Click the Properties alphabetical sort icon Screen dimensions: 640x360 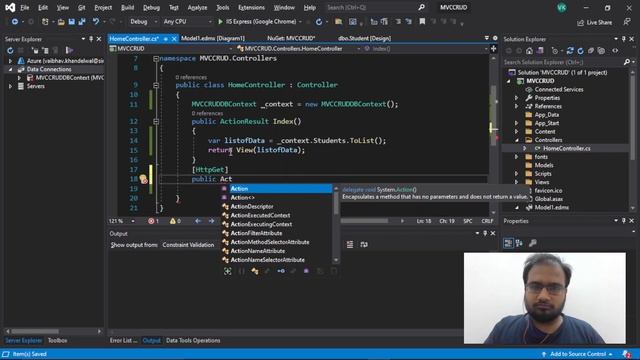coord(519,243)
